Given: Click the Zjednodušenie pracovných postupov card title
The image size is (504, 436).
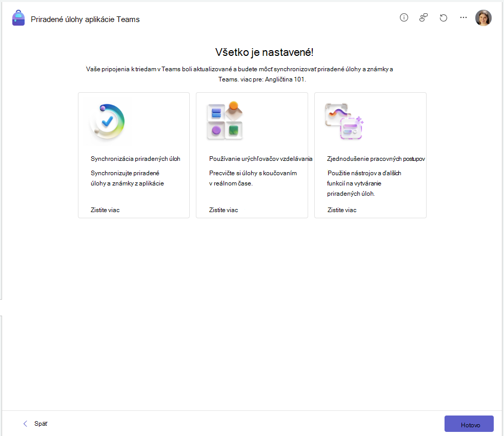Looking at the screenshot, I should click(376, 159).
